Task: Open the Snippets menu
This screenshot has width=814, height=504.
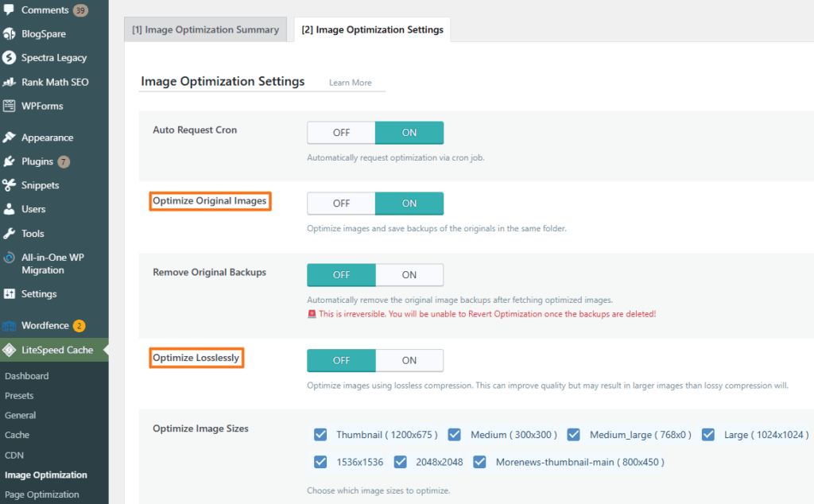Action: (41, 185)
